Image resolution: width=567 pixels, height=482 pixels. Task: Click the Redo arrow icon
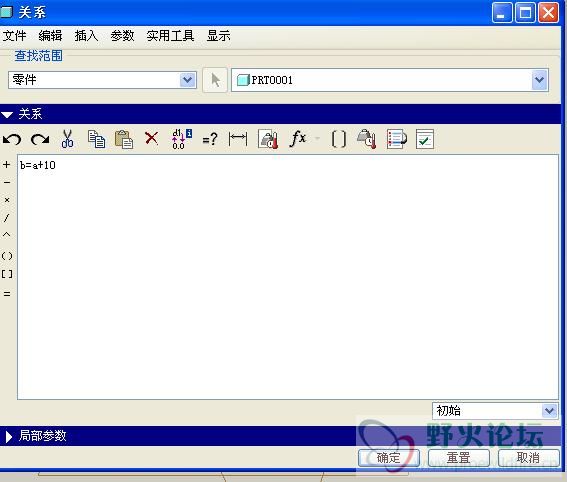coord(40,139)
